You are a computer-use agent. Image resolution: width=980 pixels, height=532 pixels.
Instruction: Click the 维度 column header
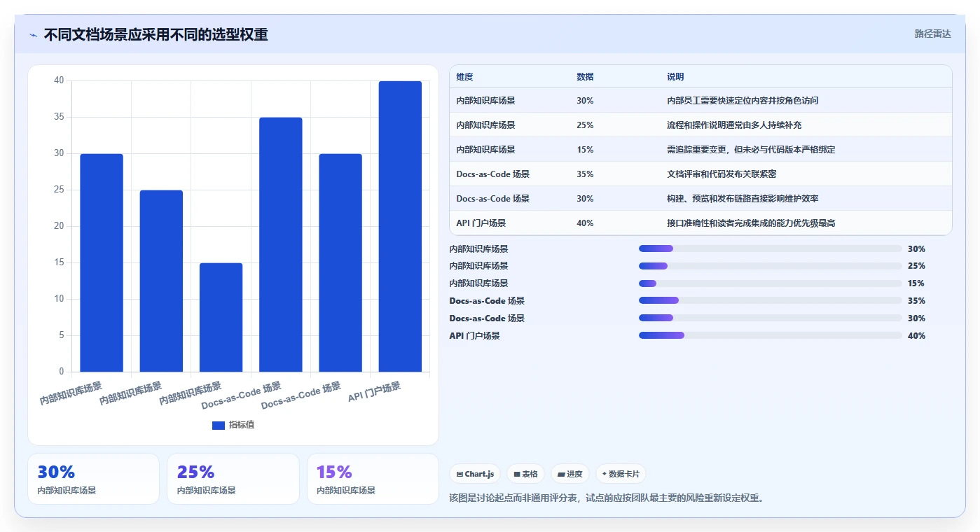tap(464, 77)
